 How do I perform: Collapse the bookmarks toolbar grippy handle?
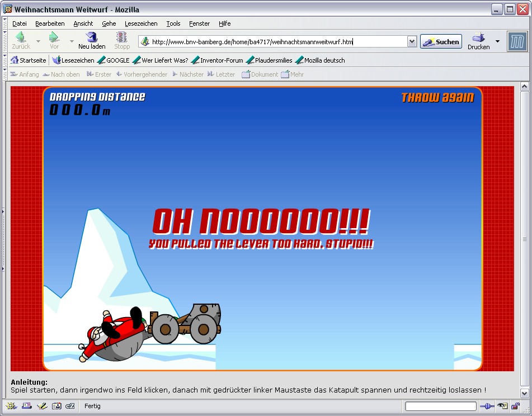point(4,60)
